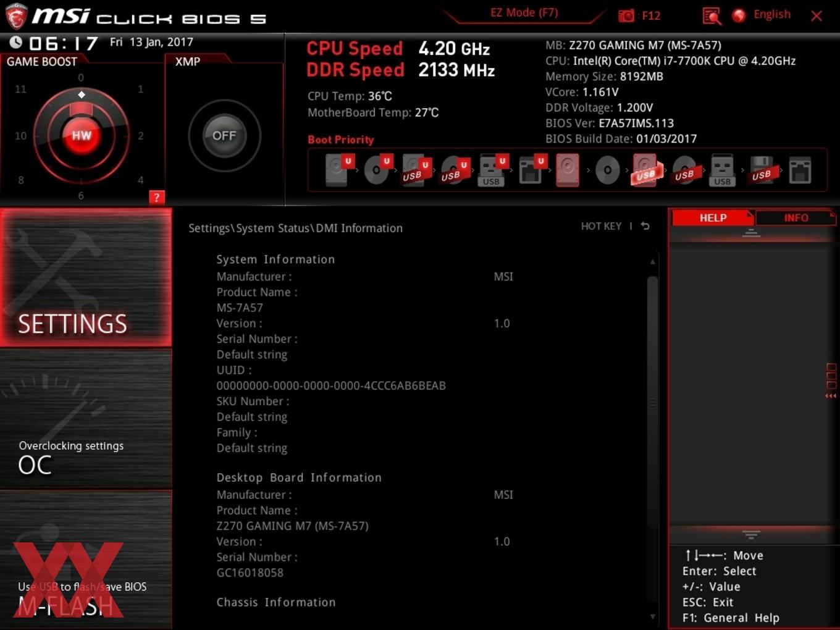Viewport: 840px width, 630px height.
Task: Click Desktop Board version value 1.0
Action: coord(502,542)
